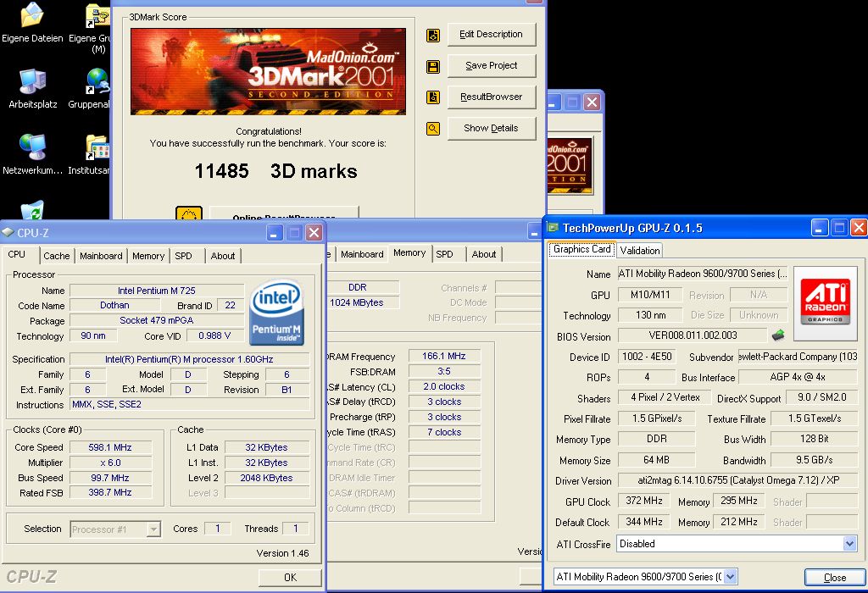
Task: Click the Specification field in CPU-Z
Action: point(189,359)
